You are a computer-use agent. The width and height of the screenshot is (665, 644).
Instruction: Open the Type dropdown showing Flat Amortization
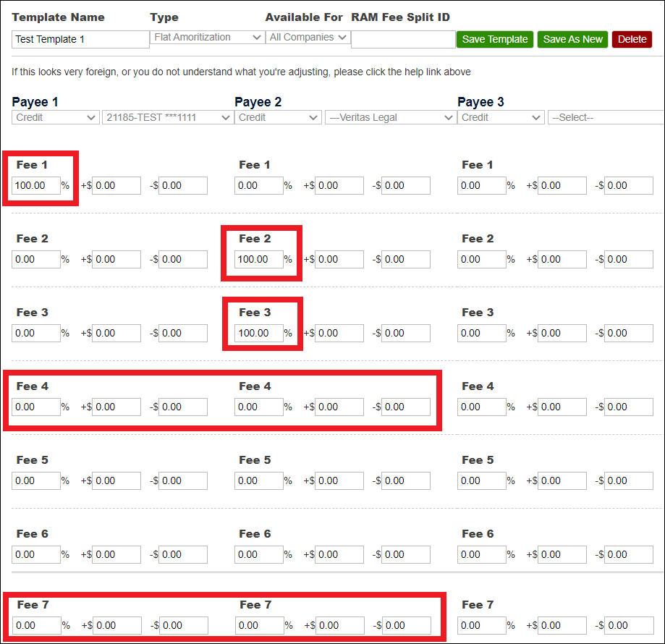pos(207,38)
